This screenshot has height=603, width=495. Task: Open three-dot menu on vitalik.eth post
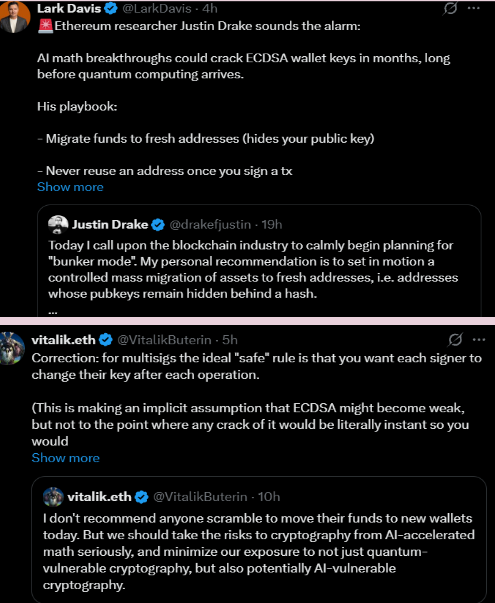point(478,340)
